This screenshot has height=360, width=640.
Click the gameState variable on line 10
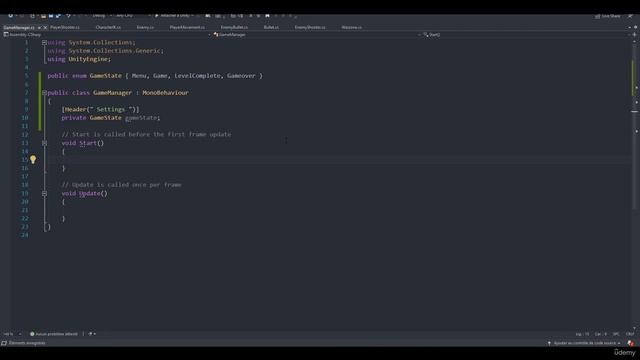click(x=141, y=118)
